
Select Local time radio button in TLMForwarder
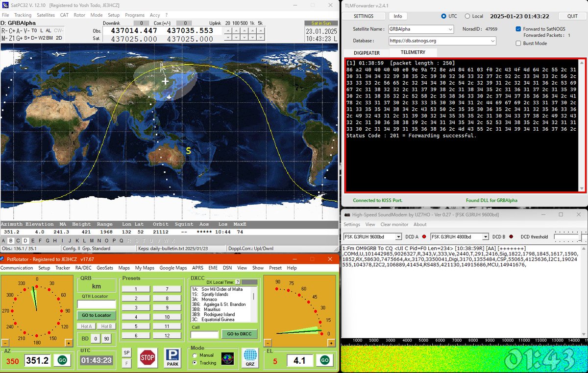[467, 16]
